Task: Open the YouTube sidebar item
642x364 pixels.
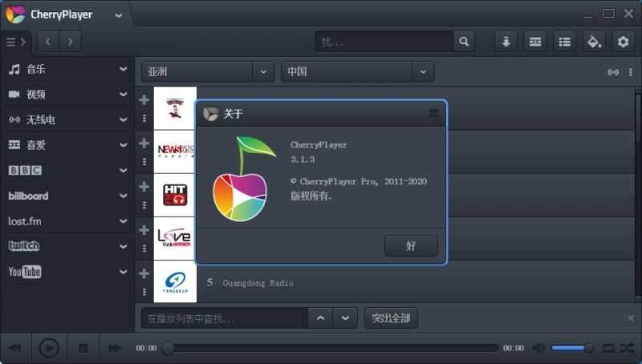Action: (x=25, y=272)
